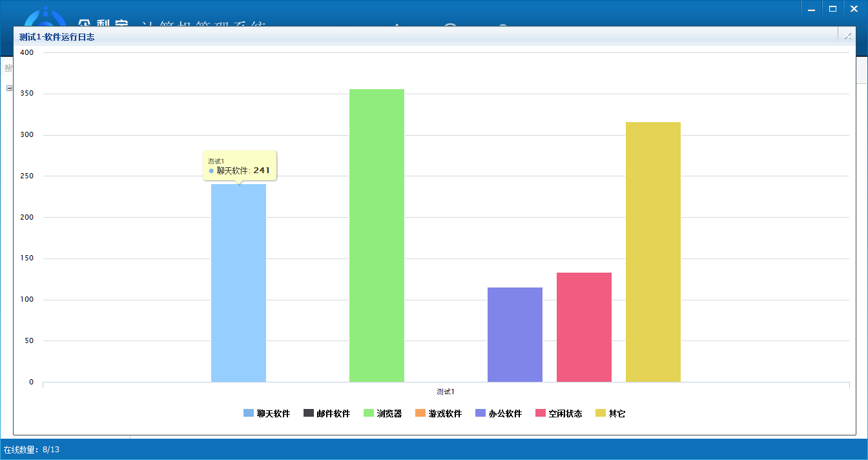Minimize the main application window

tap(811, 8)
